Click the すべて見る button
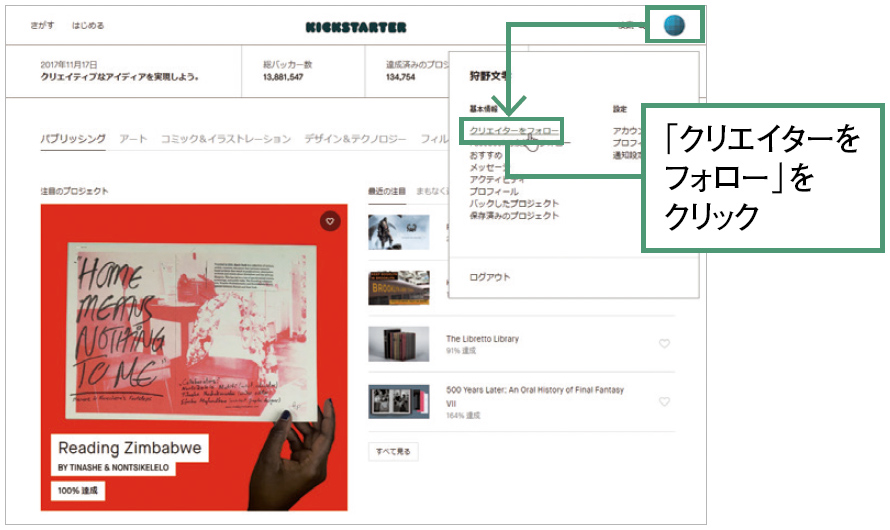890x530 pixels. [x=393, y=452]
